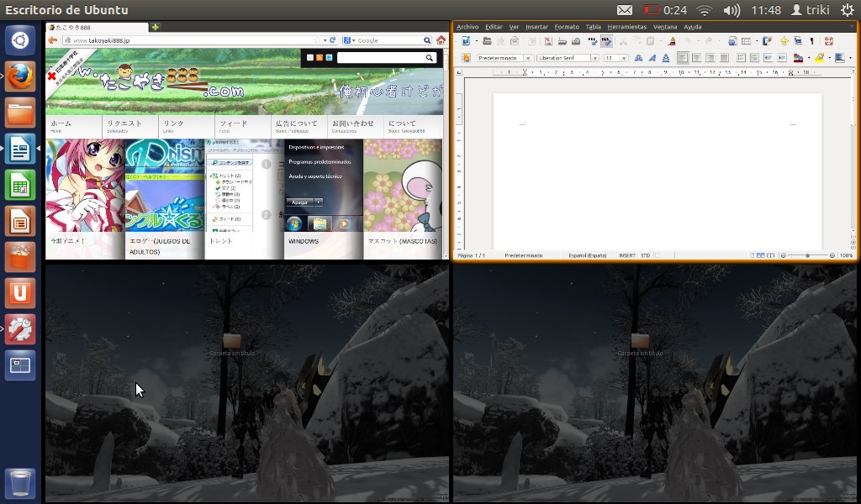Toggle Underline formatting in Writer
This screenshot has height=504, width=861.
[x=666, y=58]
